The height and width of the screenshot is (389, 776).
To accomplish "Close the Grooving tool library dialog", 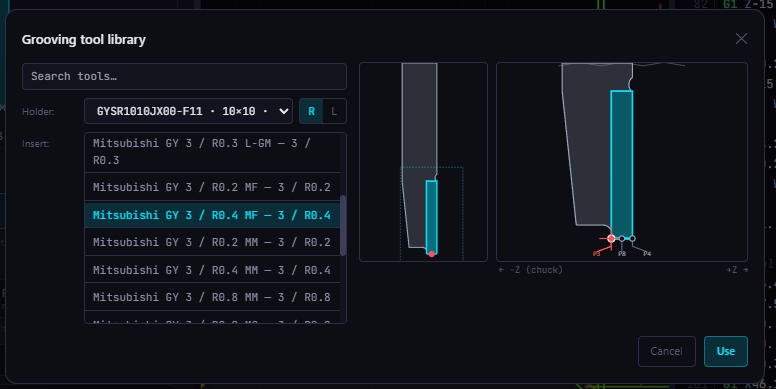I will click(x=741, y=39).
